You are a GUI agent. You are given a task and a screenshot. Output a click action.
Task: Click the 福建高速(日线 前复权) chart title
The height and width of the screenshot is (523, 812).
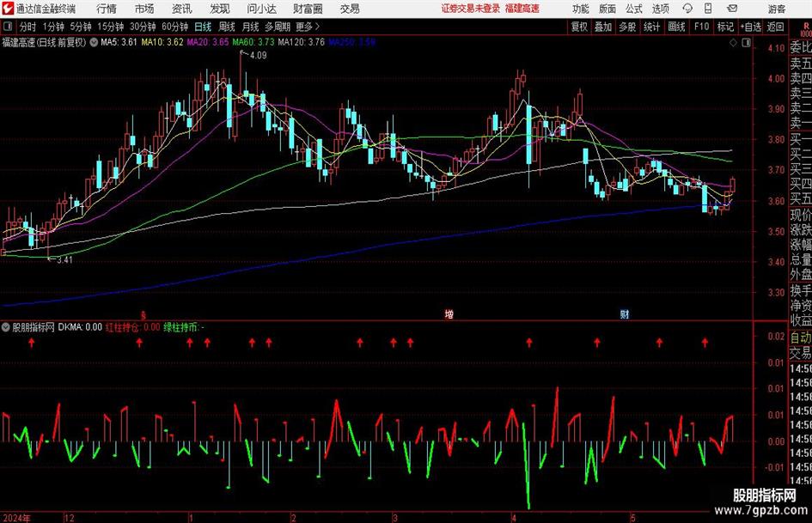(x=44, y=42)
